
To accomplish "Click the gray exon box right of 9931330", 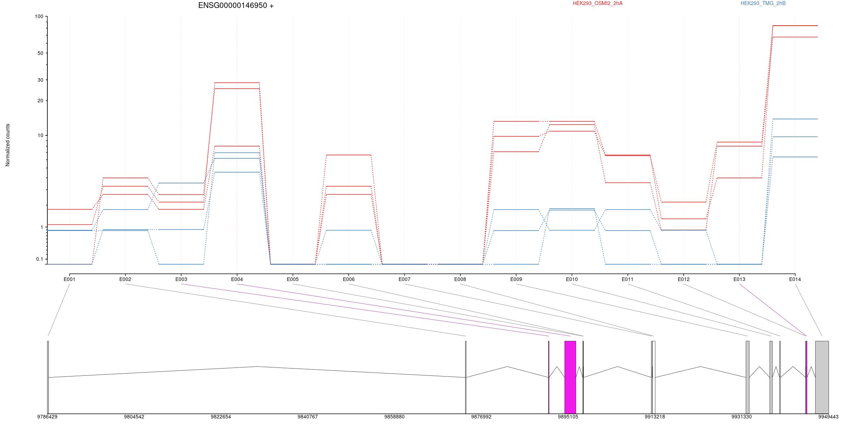I will [748, 377].
